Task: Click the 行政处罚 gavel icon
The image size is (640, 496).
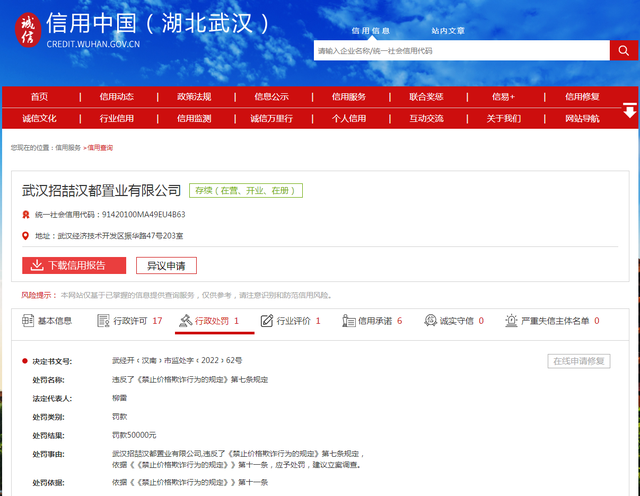Action: tap(184, 321)
